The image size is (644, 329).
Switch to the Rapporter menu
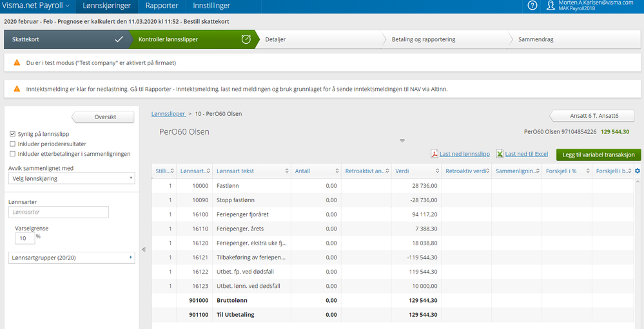pyautogui.click(x=162, y=6)
